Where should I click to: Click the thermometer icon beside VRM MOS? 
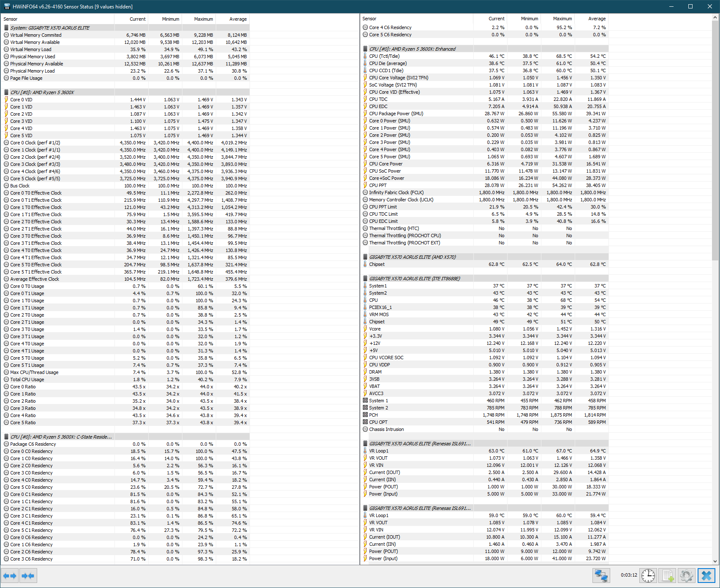tap(365, 314)
